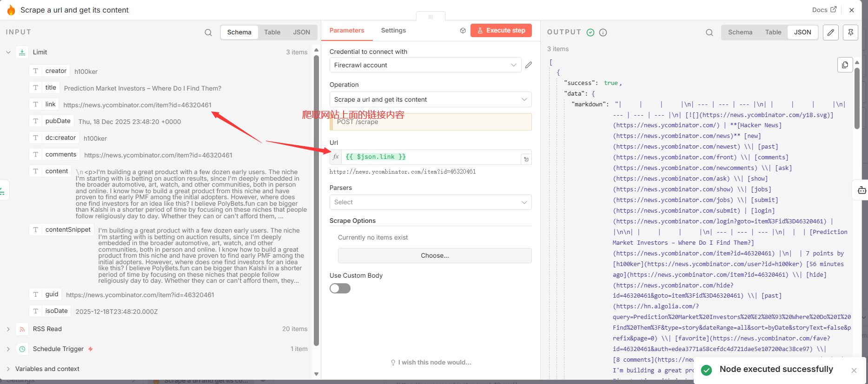Switch input view to Schema tab
868x384 pixels.
pyautogui.click(x=239, y=32)
